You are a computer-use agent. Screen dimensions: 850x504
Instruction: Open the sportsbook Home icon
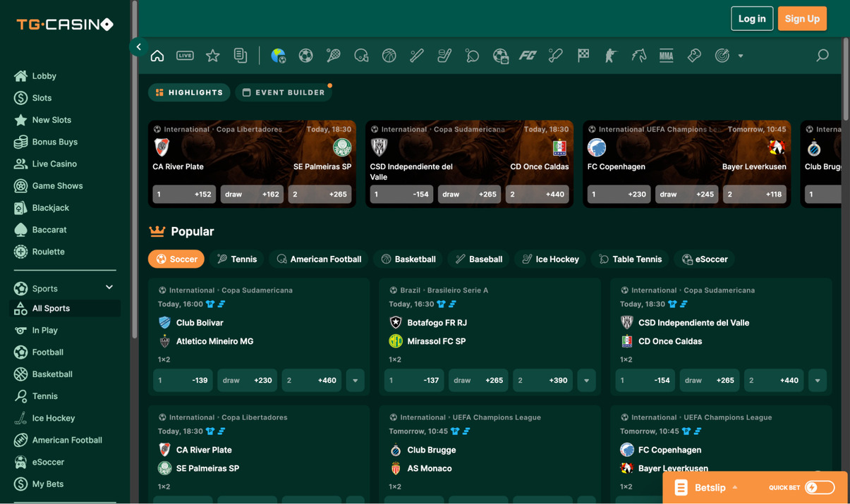click(x=157, y=56)
